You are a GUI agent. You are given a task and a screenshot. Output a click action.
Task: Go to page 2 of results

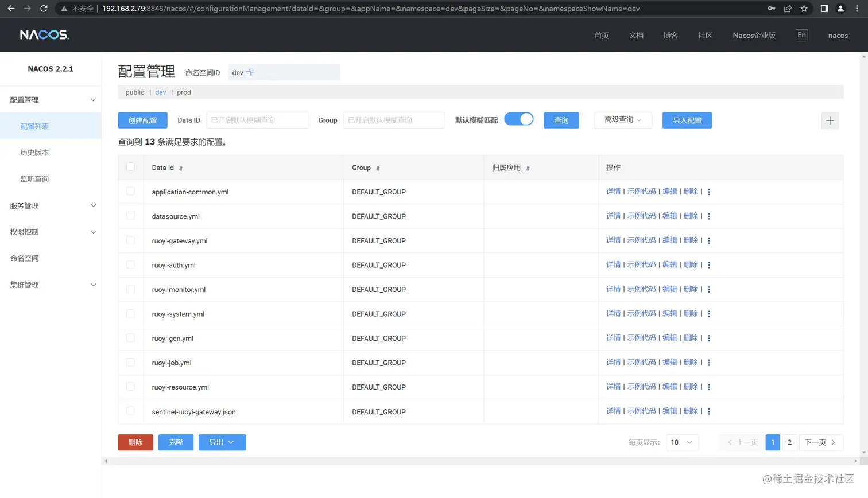click(x=790, y=442)
